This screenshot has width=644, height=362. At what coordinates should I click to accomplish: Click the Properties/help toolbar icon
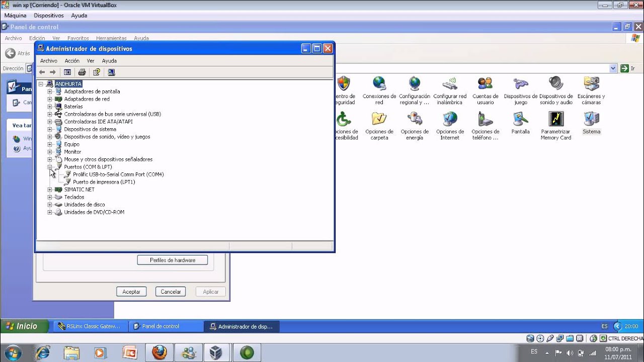coord(97,72)
